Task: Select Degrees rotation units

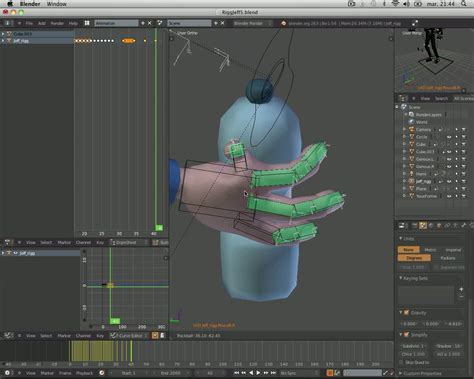Action: coord(414,258)
